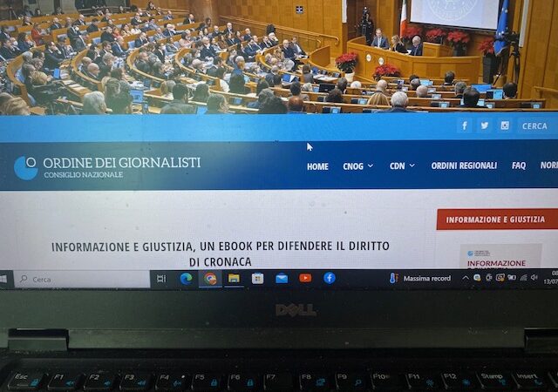Viewport: 558px width, 392px height.
Task: Open the Informazione e Giustizia ebook headline
Action: 221,253
